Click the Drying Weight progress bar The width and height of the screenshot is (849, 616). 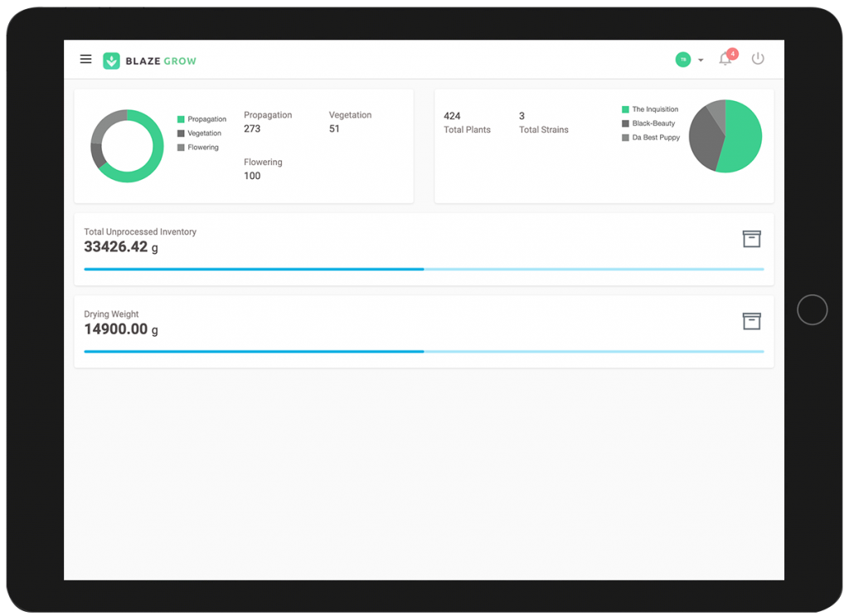tap(424, 352)
